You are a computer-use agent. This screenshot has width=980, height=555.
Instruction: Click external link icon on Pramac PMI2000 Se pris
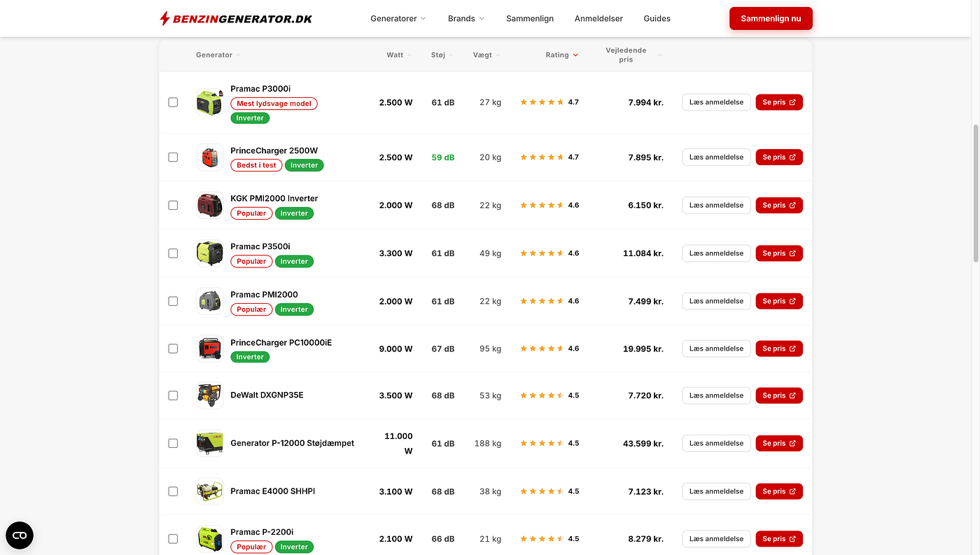(x=792, y=301)
